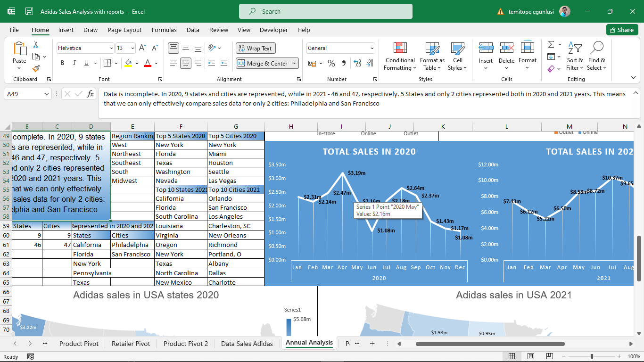Screen dimensions: 644x362
Task: Toggle bottom vertical alignment
Action: pos(198,48)
